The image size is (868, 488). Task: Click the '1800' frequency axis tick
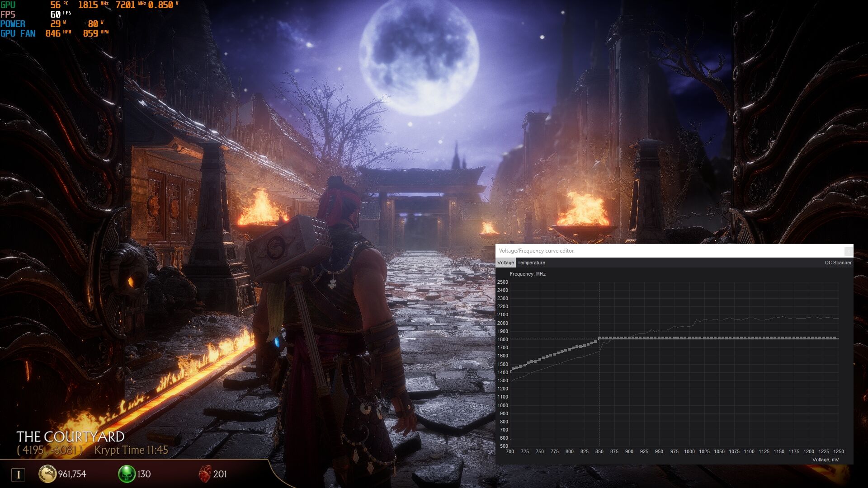pyautogui.click(x=502, y=339)
